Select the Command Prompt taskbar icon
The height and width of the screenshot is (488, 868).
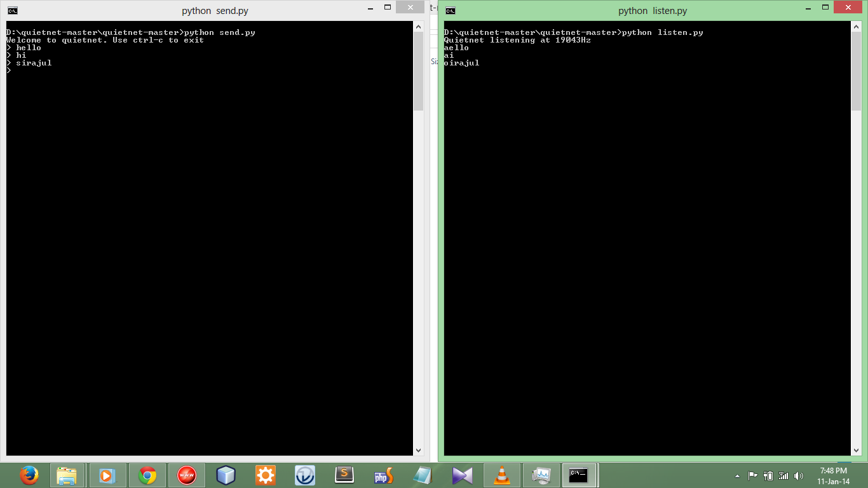click(x=579, y=475)
